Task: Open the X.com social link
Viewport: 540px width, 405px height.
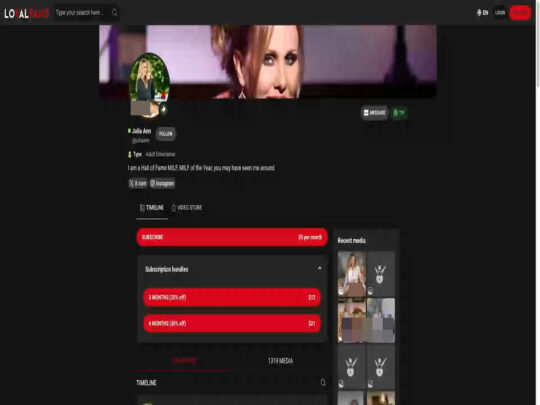Action: 138,183
